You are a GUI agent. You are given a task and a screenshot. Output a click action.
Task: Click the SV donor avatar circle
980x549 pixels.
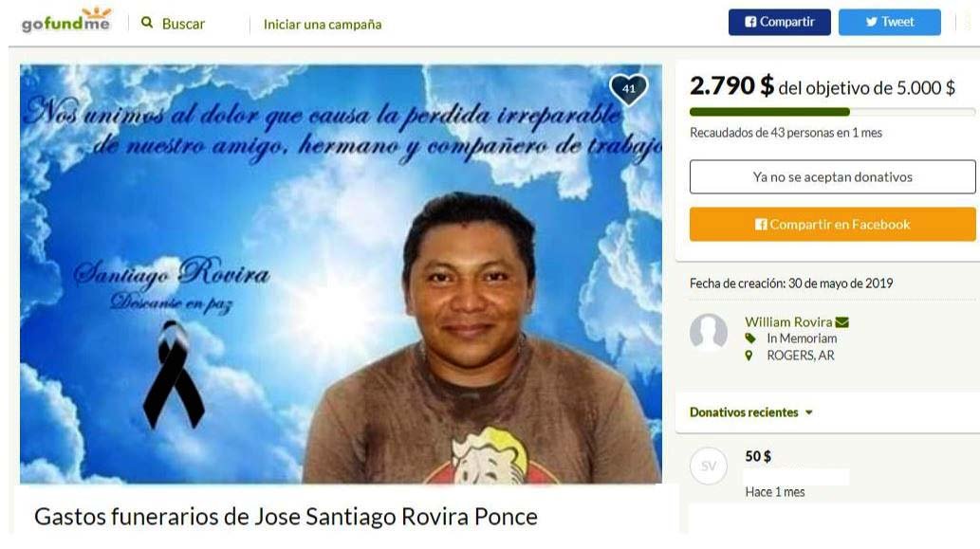pyautogui.click(x=708, y=466)
